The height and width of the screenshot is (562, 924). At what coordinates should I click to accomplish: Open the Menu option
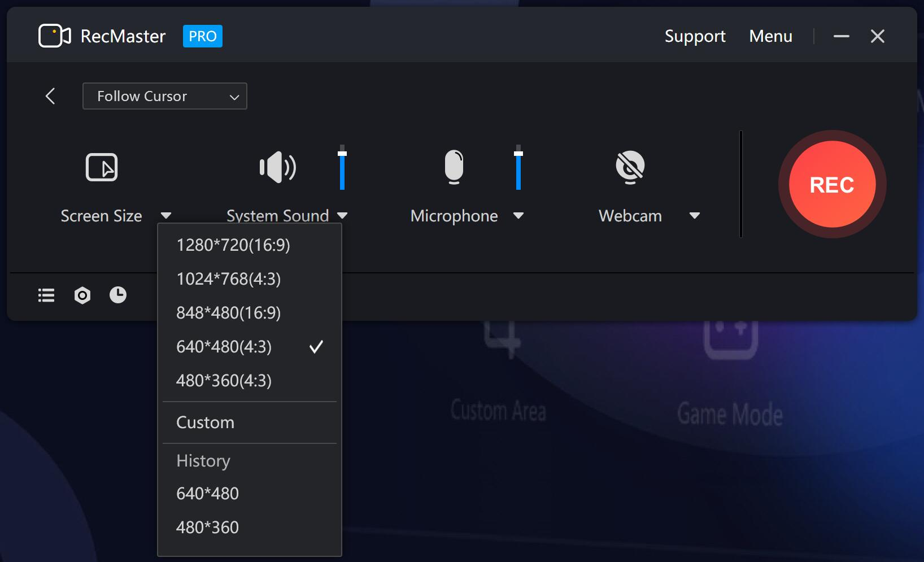(770, 36)
